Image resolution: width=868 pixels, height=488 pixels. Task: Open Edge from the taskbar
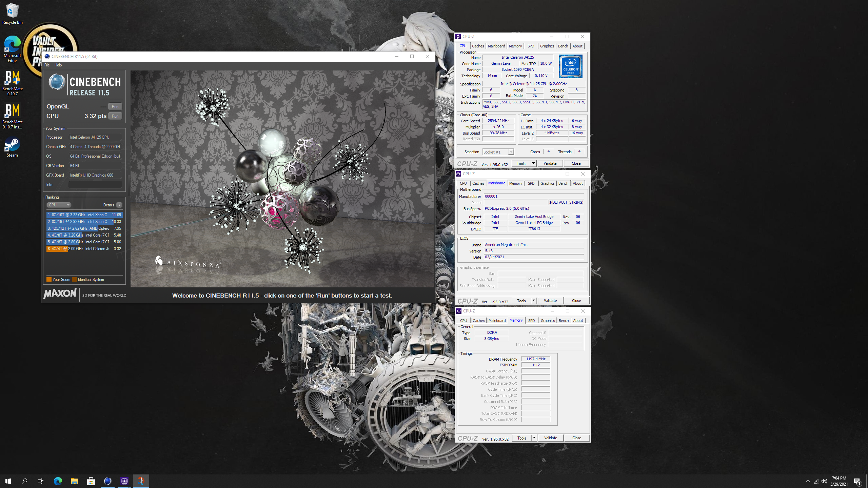click(x=58, y=481)
